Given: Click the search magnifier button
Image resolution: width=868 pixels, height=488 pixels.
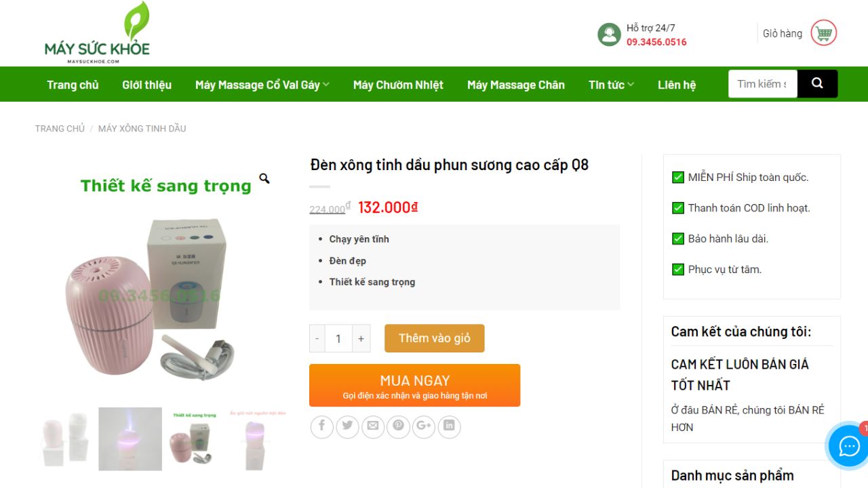Looking at the screenshot, I should (817, 84).
